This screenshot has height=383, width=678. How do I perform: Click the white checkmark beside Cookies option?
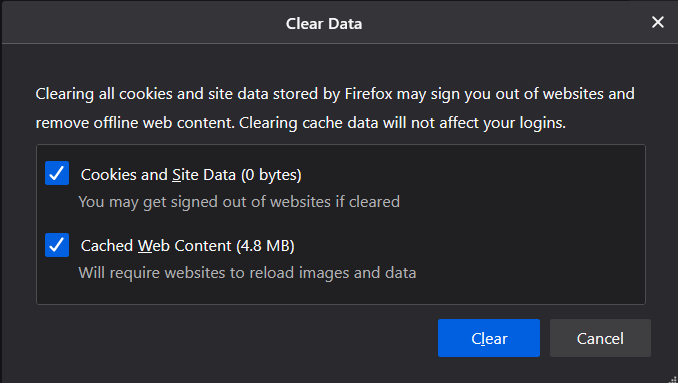tap(57, 173)
